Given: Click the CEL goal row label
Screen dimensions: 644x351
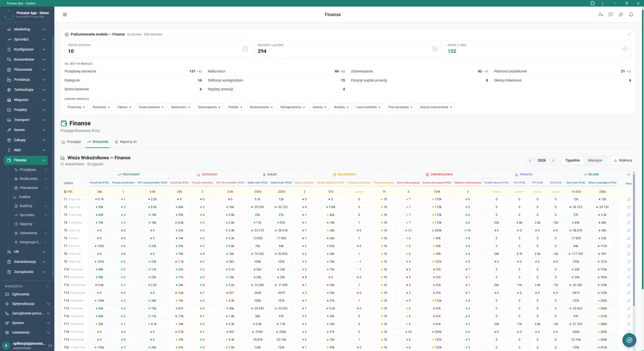Looking at the screenshot, I should click(x=68, y=192).
